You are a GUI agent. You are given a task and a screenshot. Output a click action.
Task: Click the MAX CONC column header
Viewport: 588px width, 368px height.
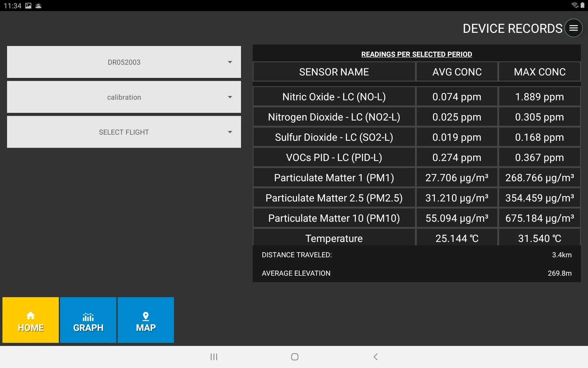pos(540,72)
